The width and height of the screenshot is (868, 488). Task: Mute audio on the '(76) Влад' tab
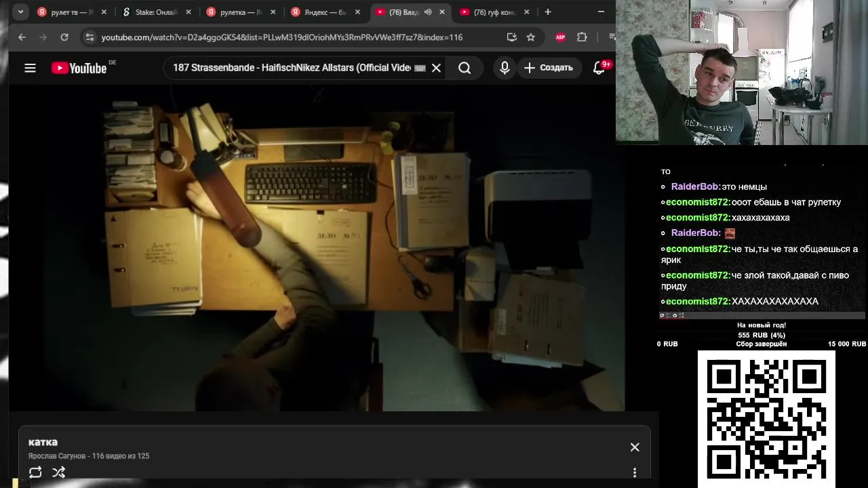tap(428, 12)
